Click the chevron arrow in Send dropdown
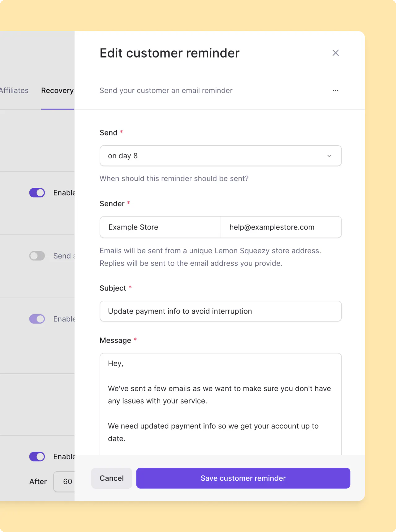Image resolution: width=396 pixels, height=532 pixels. pos(329,156)
